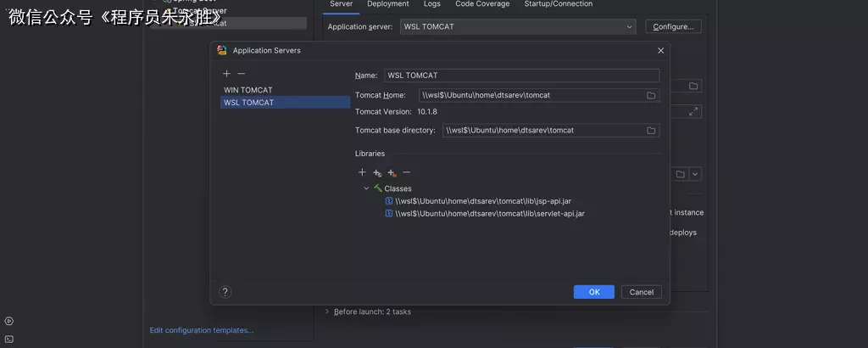Open the Terminal tool window icon
868x348 pixels.
pyautogui.click(x=8, y=339)
